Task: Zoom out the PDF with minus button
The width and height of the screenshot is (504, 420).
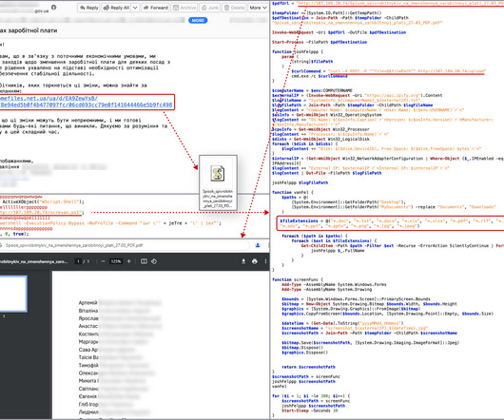Action: pyautogui.click(x=104, y=261)
